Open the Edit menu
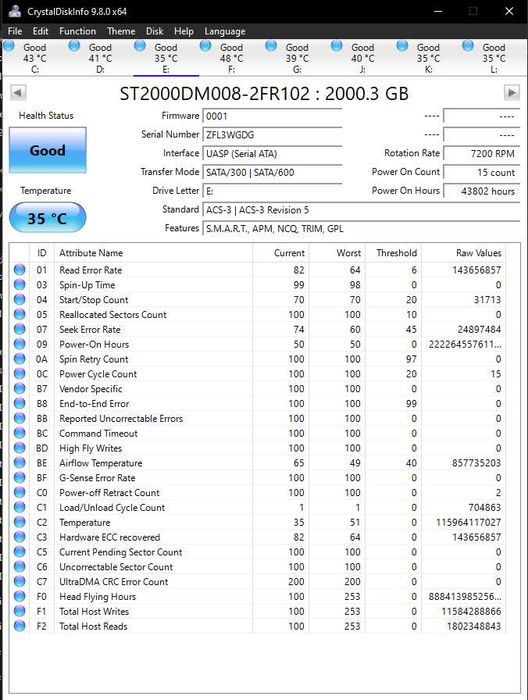Viewport: 528px width, 700px height. [x=40, y=31]
